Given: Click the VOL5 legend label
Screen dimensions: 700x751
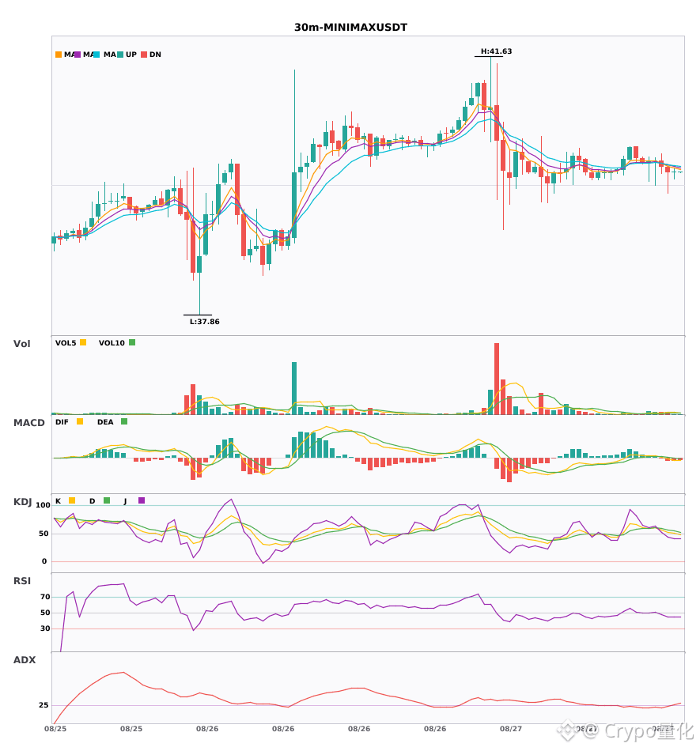Looking at the screenshot, I should tap(66, 343).
